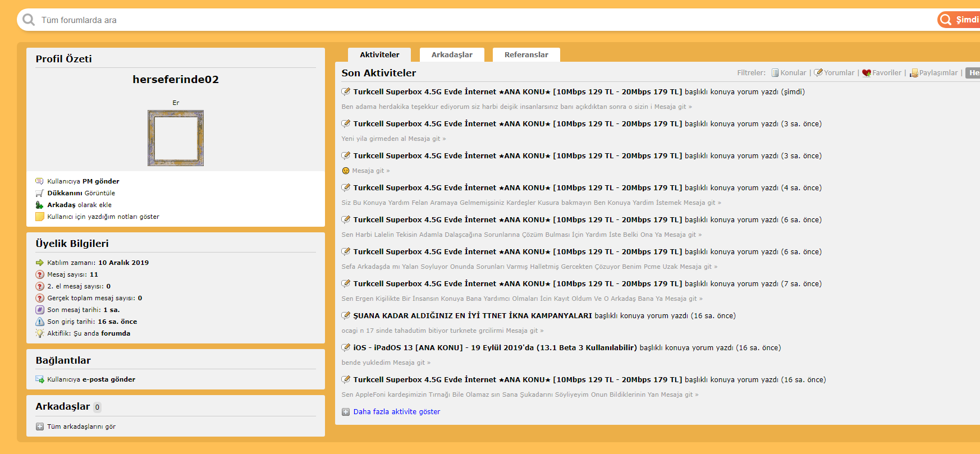This screenshot has height=454, width=980.
Task: Click the smiley emoji before Mesaja git
Action: 346,171
